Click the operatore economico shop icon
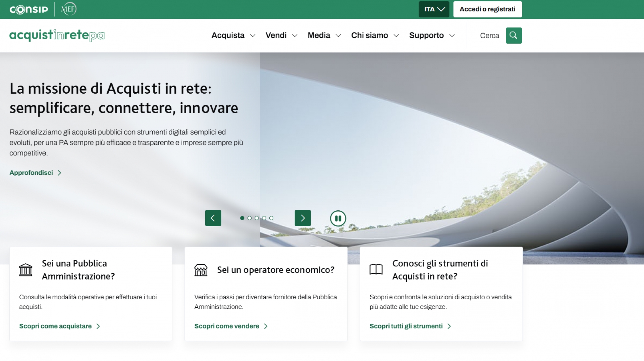The height and width of the screenshot is (361, 644). tap(201, 270)
